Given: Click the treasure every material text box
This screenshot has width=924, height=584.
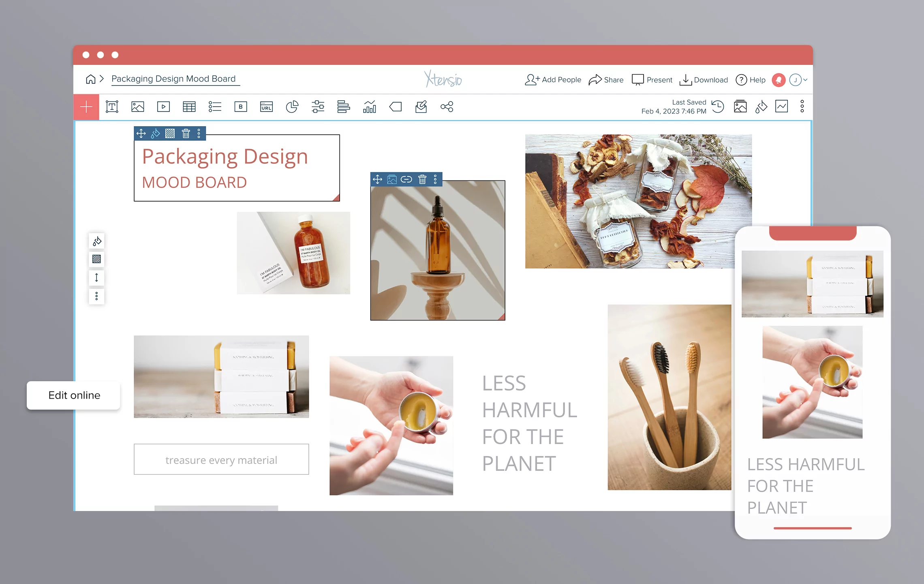Looking at the screenshot, I should coord(221,459).
